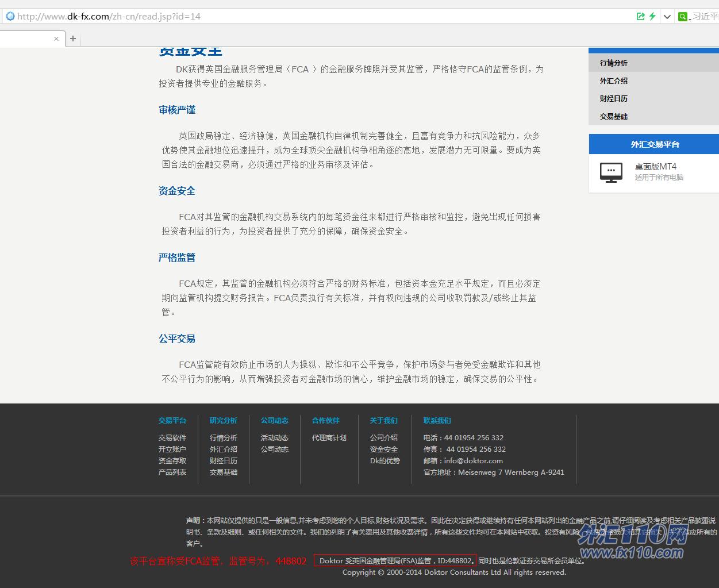Open 外汇介绍 link in the footer
719x588 pixels.
point(224,449)
